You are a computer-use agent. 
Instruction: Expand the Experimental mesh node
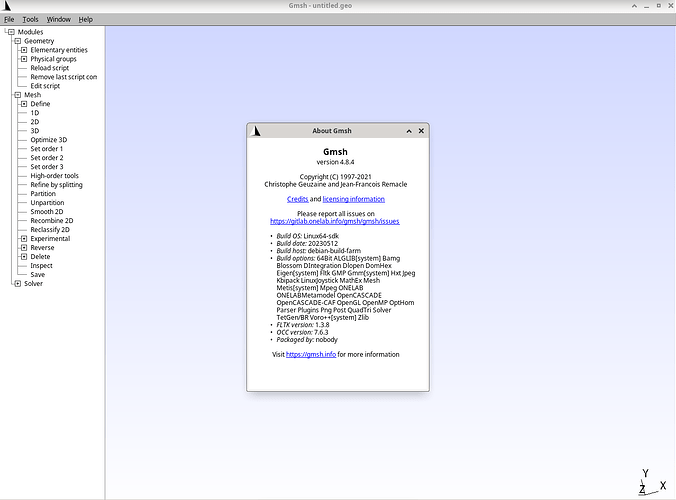tap(24, 238)
